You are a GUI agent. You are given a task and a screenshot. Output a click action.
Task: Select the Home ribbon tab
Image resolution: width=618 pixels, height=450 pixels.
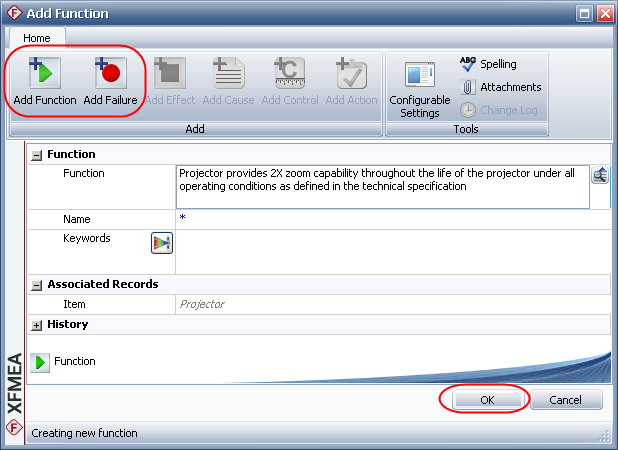(37, 38)
